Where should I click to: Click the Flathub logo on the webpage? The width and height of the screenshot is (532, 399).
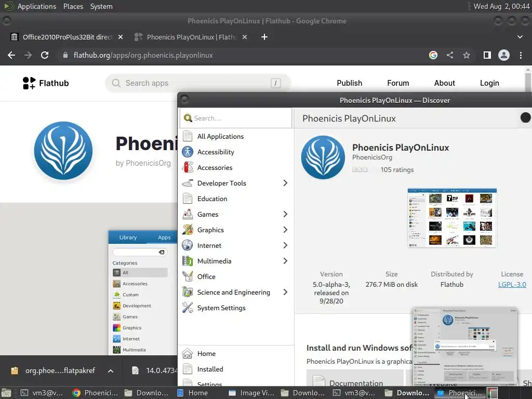(x=46, y=83)
